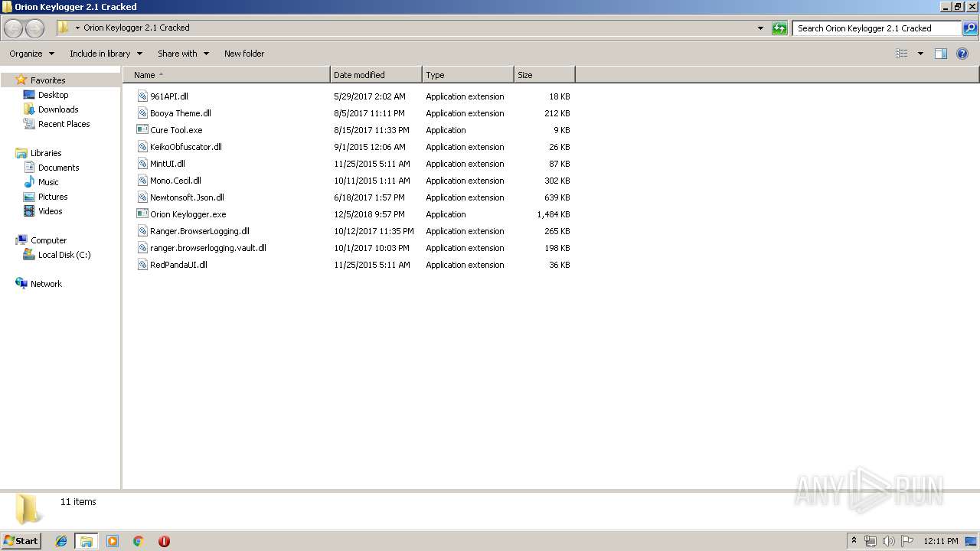Screen dimensions: 980x551
Task: Select the Newtonsoft.Json.dll file name
Action: point(187,197)
